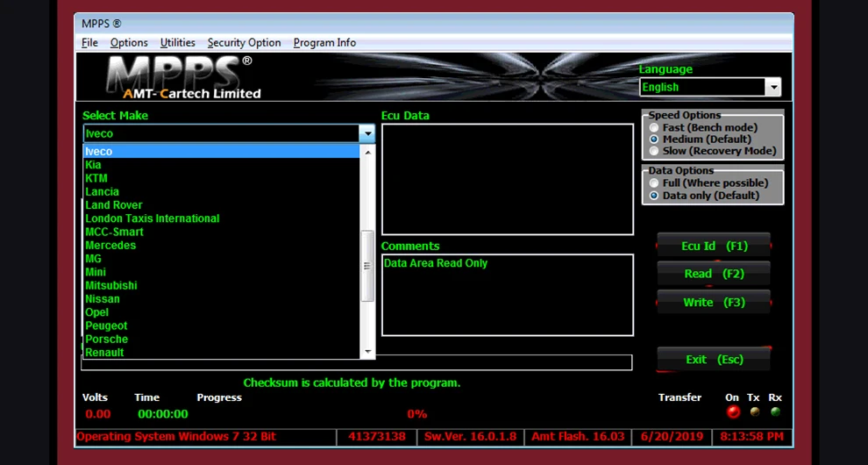
Task: Open the File menu
Action: coord(89,43)
